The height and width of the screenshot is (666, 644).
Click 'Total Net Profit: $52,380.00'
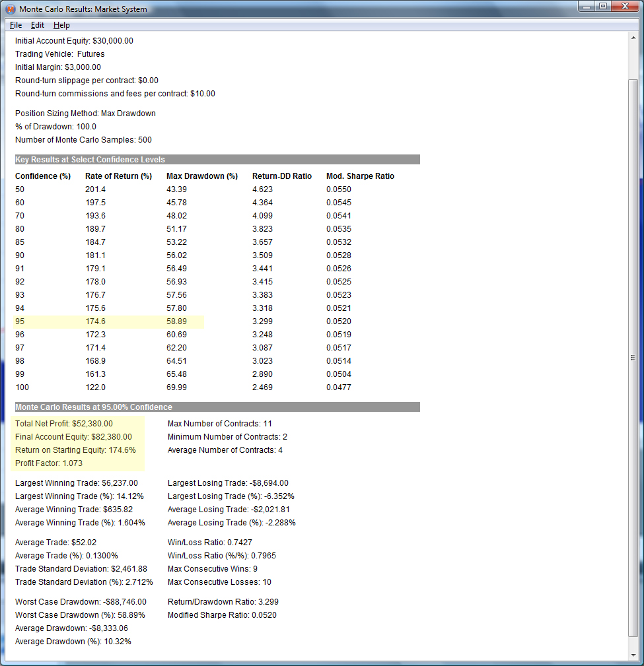(x=64, y=424)
